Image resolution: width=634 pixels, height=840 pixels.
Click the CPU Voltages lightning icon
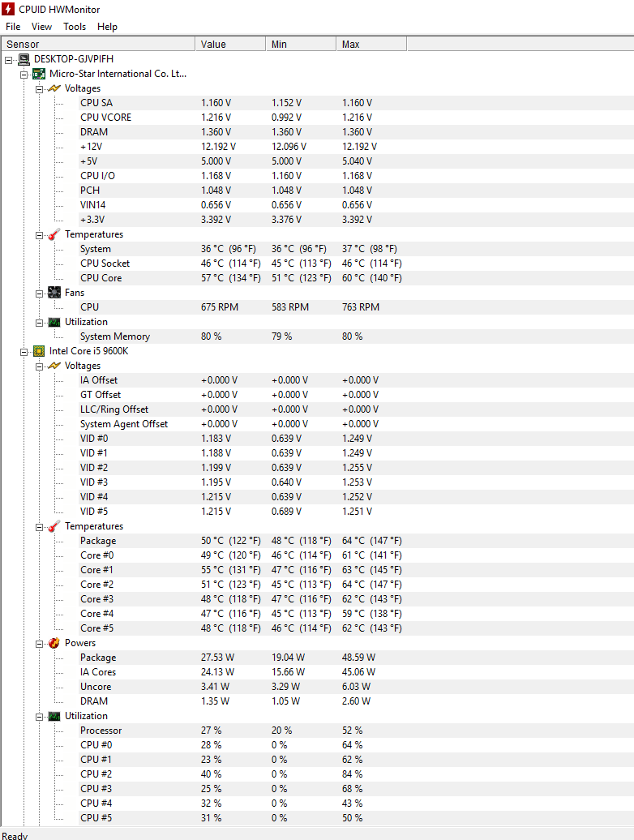[54, 366]
